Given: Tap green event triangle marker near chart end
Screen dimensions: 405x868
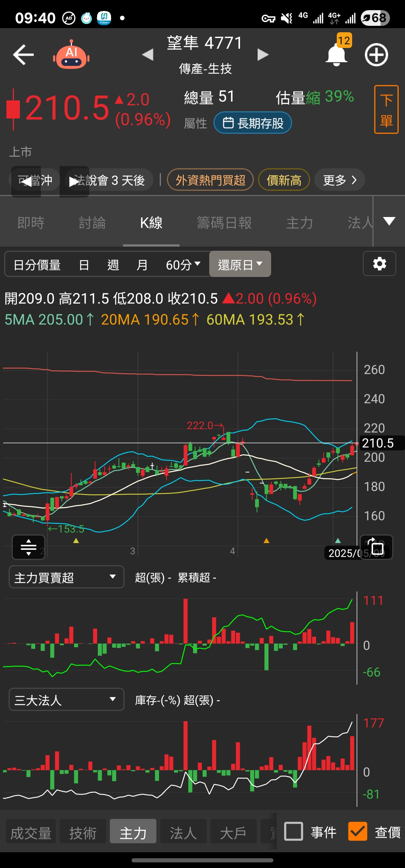Looking at the screenshot, I should [x=338, y=540].
